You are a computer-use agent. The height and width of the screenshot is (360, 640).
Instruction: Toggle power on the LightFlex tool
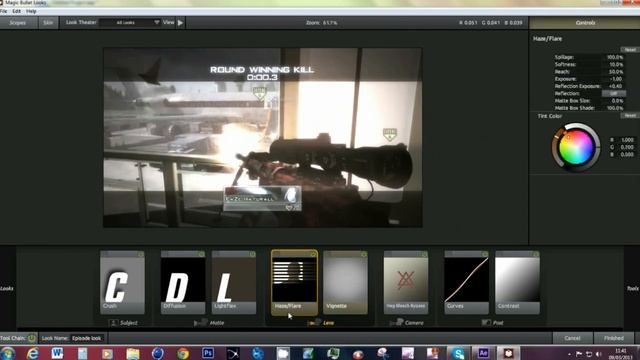coord(252,254)
